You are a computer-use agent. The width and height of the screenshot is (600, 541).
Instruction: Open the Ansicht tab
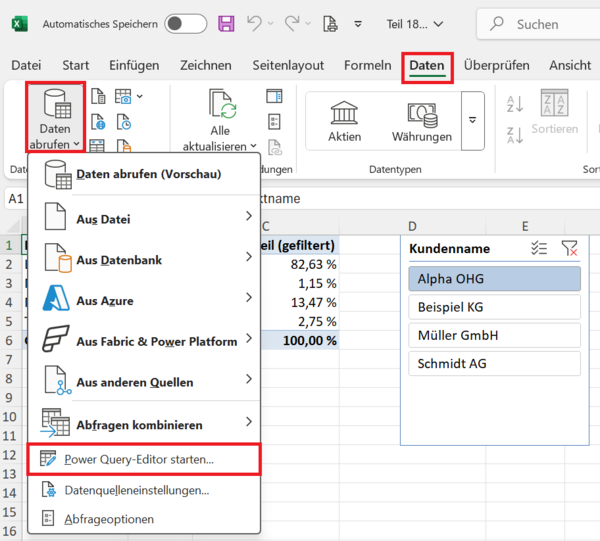[570, 65]
